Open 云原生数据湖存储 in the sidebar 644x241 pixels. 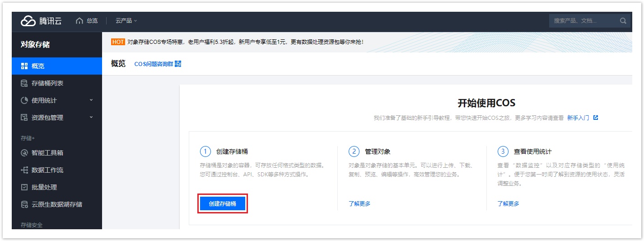[x=57, y=204]
